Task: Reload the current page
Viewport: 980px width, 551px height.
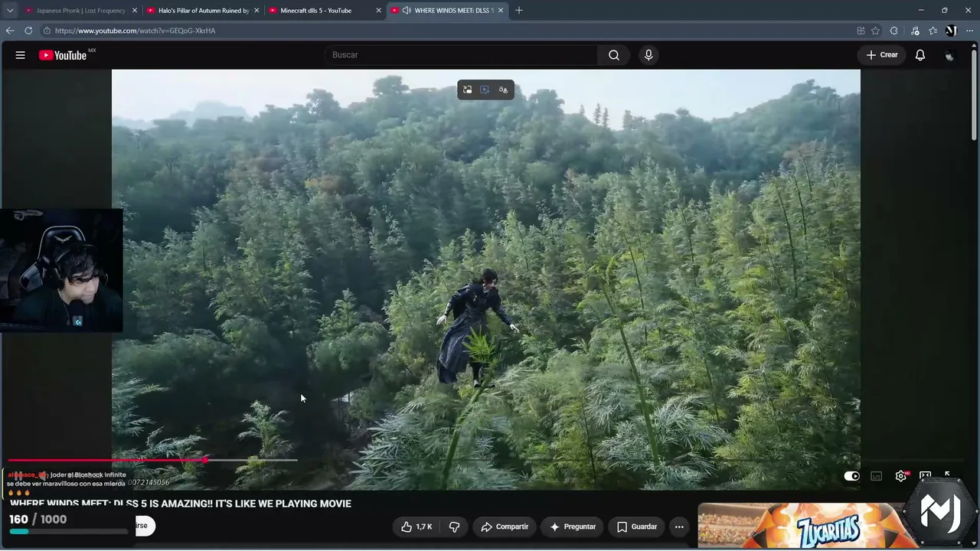Action: (28, 31)
